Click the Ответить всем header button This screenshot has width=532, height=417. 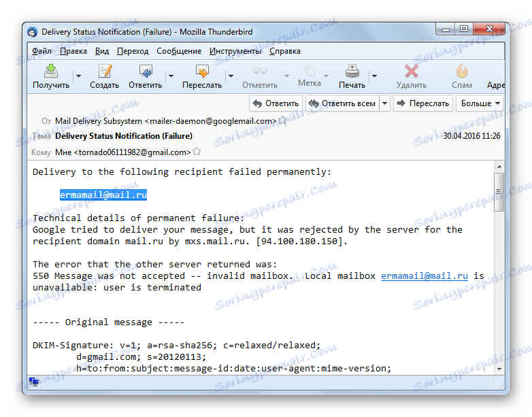coord(343,103)
